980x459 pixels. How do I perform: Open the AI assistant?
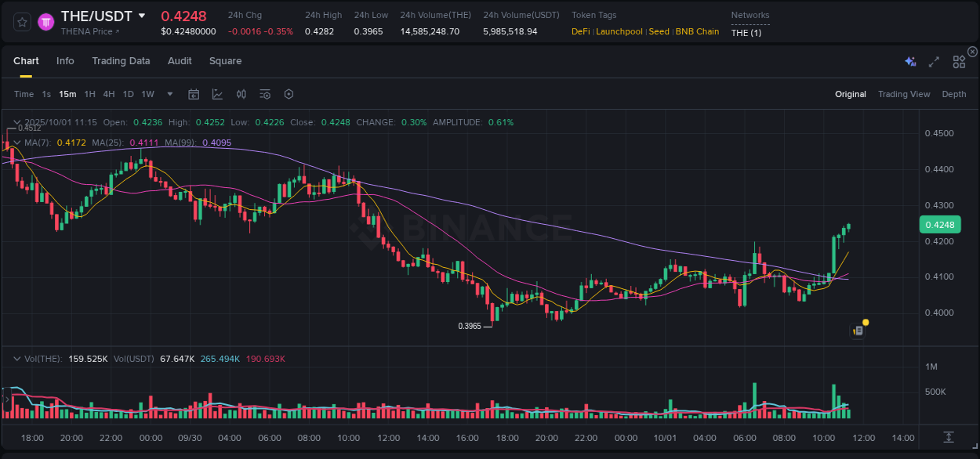pos(910,61)
